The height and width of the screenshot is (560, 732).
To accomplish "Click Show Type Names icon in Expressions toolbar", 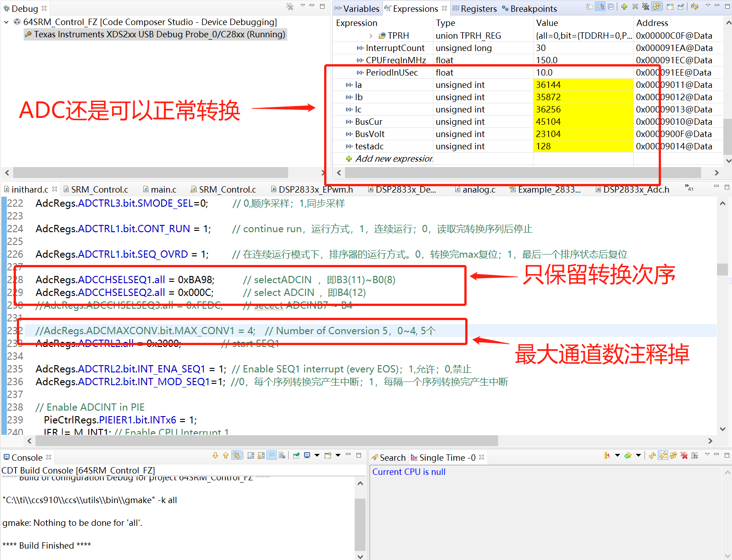I will click(590, 7).
